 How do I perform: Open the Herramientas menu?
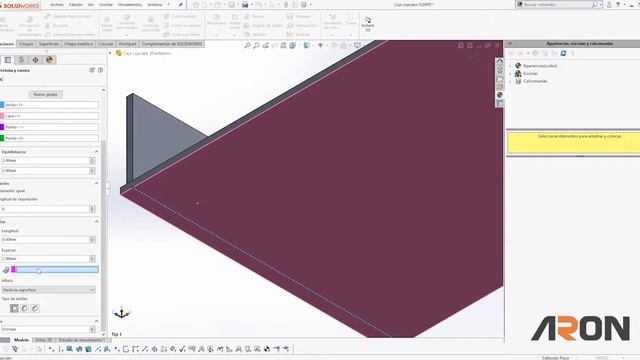pos(130,4)
